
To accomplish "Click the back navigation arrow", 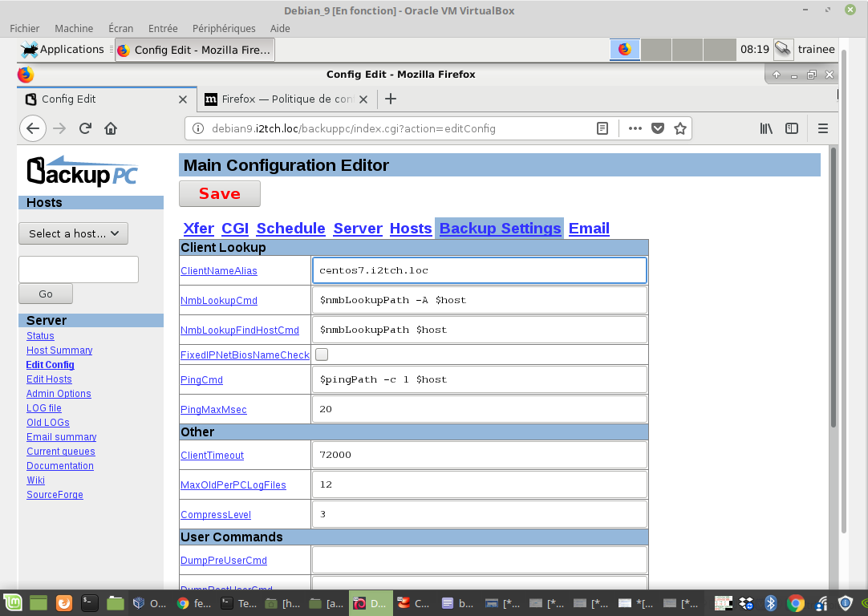I will [x=32, y=128].
